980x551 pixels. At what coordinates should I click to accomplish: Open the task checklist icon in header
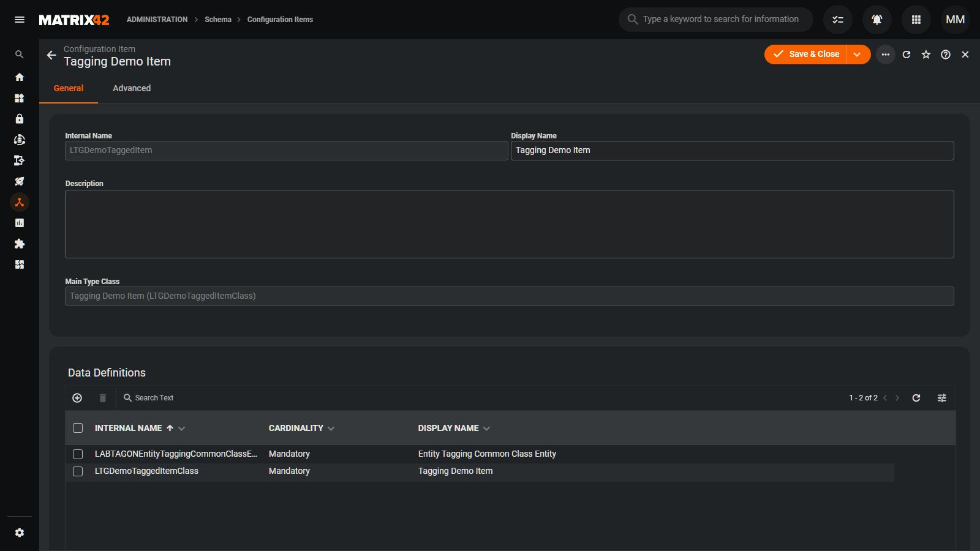pyautogui.click(x=838, y=20)
